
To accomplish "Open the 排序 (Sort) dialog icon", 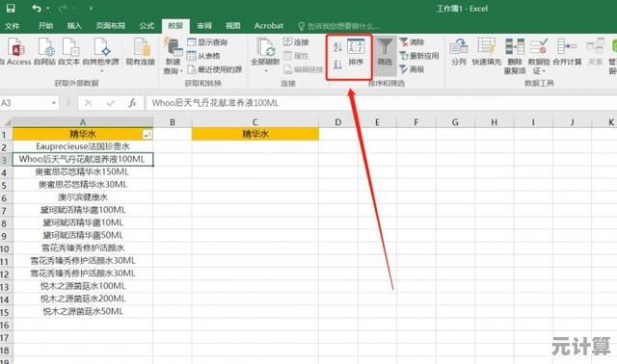I will [x=356, y=52].
